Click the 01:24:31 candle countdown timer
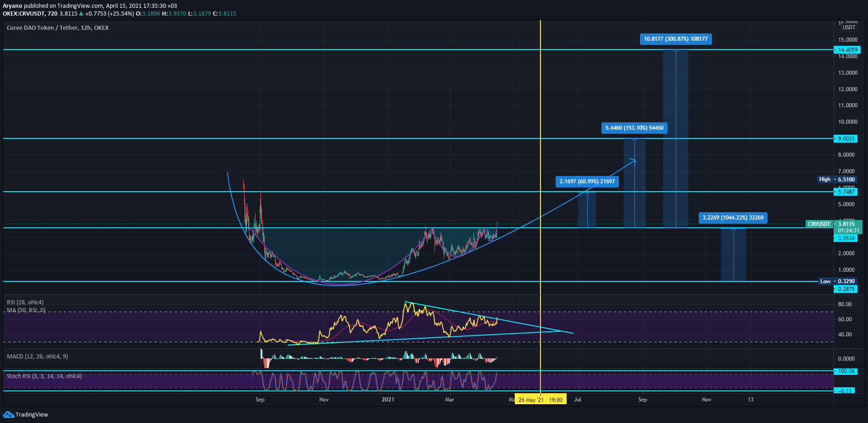This screenshot has width=868, height=423. click(849, 231)
